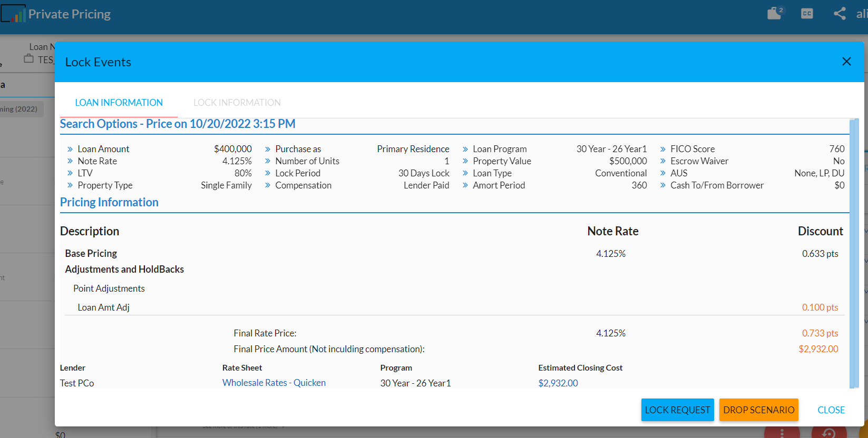Switch to the Loan Information tab
This screenshot has width=868, height=438.
pyautogui.click(x=119, y=103)
